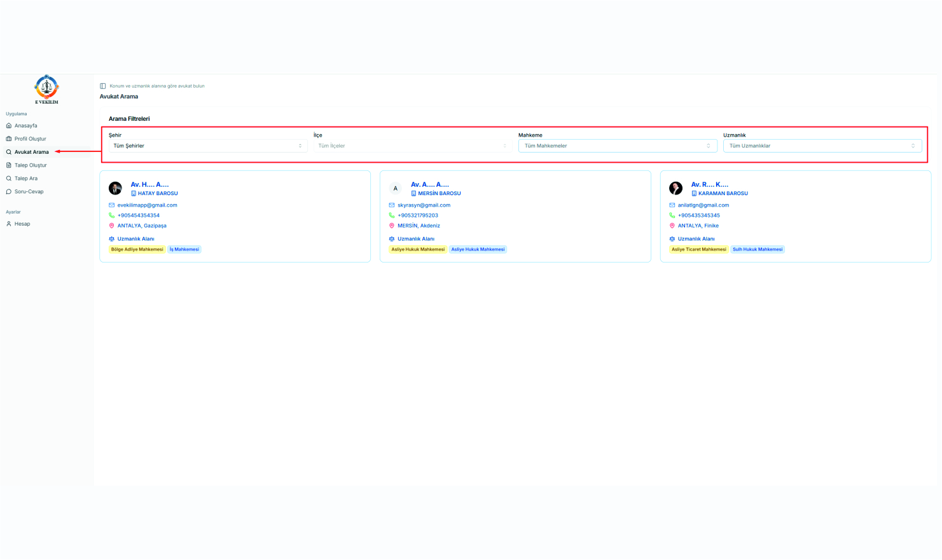Expand the Tüm Uzmanlıklar dropdown
942x560 pixels.
pyautogui.click(x=822, y=146)
